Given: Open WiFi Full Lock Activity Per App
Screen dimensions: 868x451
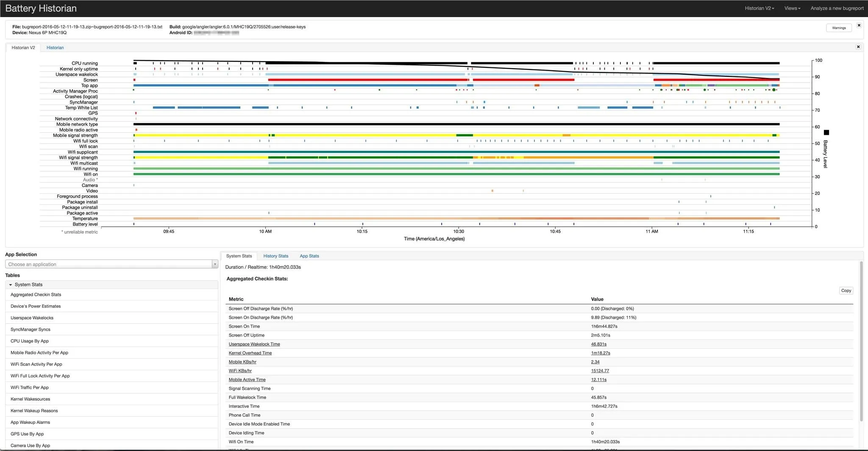Looking at the screenshot, I should pyautogui.click(x=40, y=376).
